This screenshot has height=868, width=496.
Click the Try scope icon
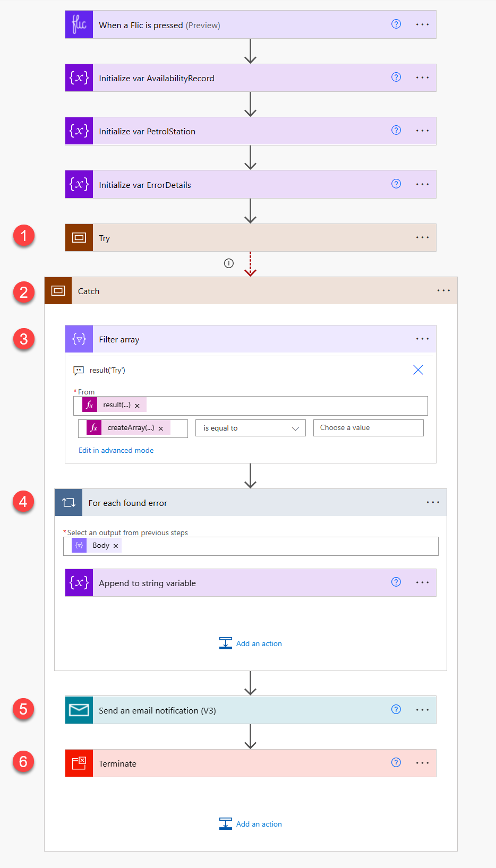click(79, 238)
